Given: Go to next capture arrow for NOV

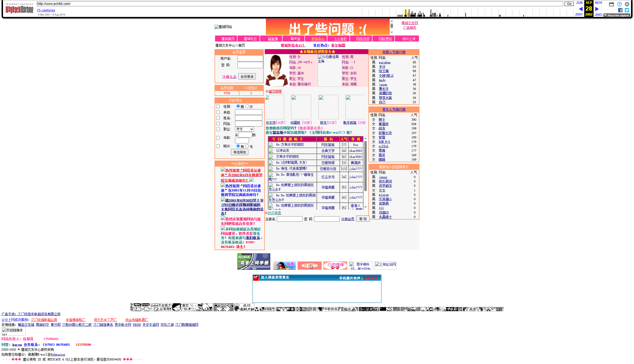Looking at the screenshot, I should (597, 9).
